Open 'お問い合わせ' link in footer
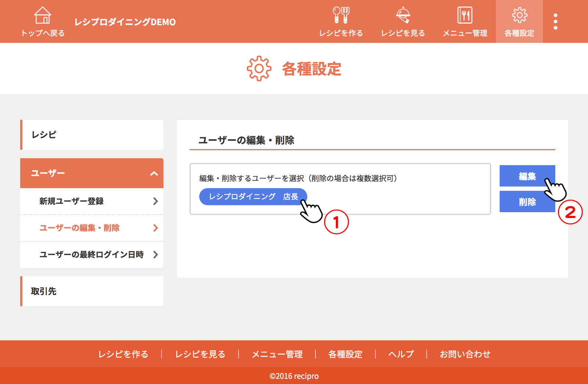 coord(465,354)
